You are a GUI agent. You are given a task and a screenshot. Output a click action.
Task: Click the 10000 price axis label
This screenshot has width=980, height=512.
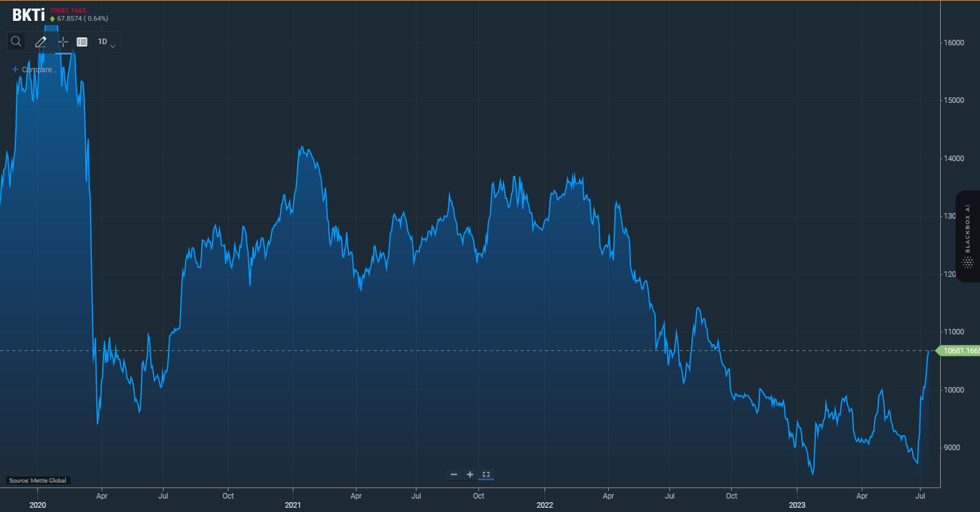click(x=954, y=390)
